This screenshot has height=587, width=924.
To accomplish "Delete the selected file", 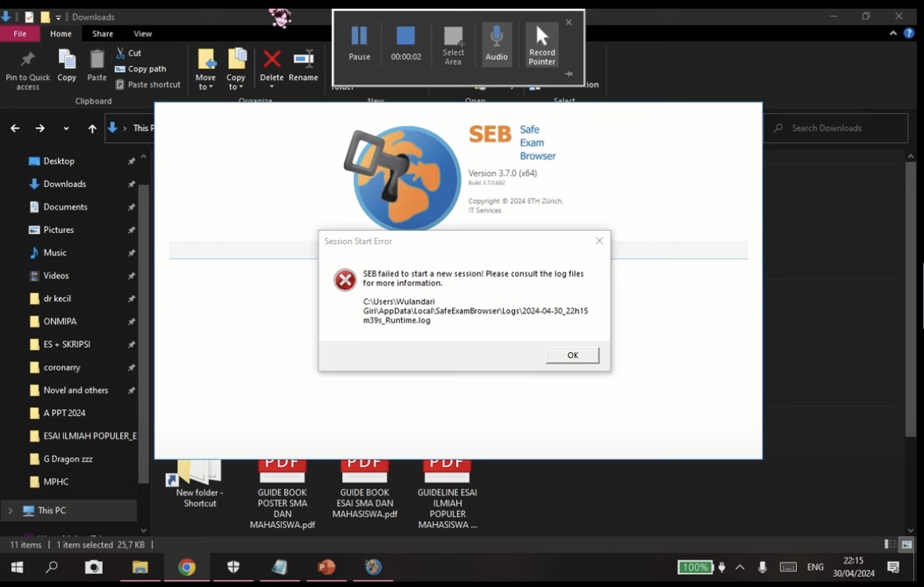I will click(272, 60).
